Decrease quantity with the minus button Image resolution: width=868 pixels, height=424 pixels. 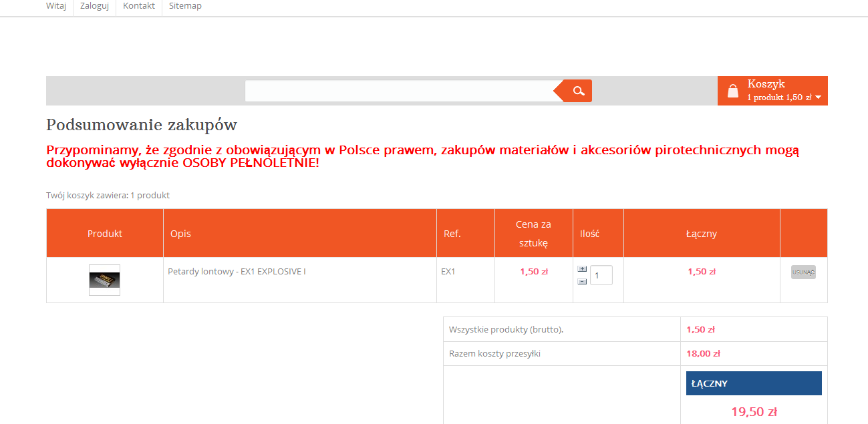coord(582,281)
